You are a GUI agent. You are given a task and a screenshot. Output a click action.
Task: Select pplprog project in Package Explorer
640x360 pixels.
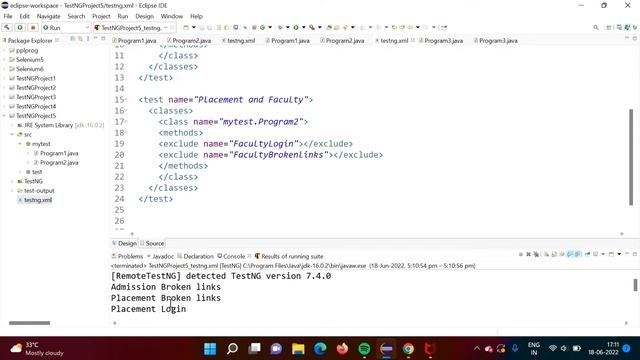[x=27, y=51]
